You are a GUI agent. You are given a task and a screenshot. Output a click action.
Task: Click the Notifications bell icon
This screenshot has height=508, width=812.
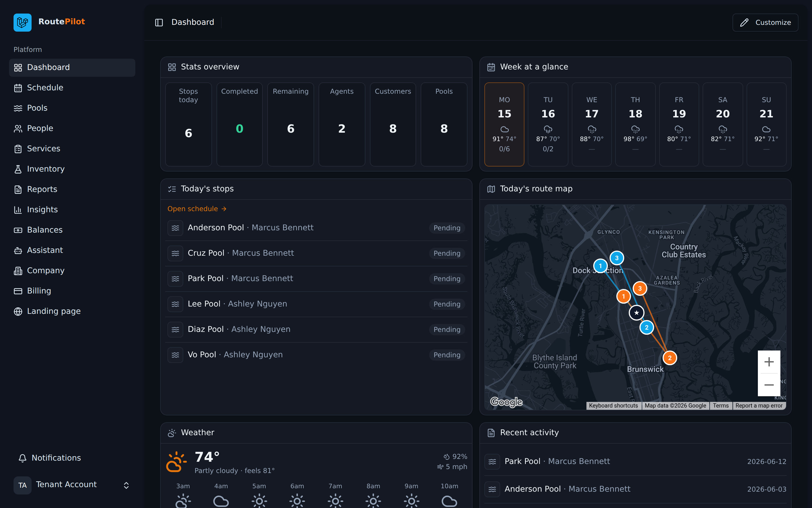pos(23,458)
